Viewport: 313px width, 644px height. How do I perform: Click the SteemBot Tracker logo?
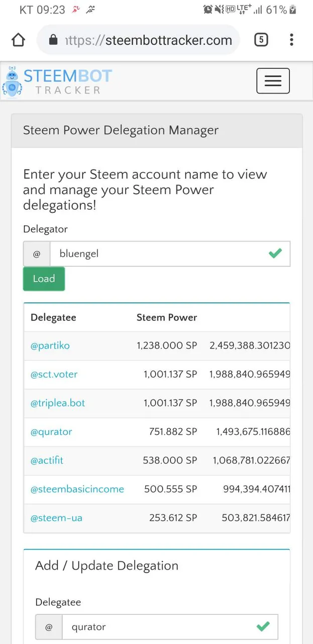coord(57,81)
